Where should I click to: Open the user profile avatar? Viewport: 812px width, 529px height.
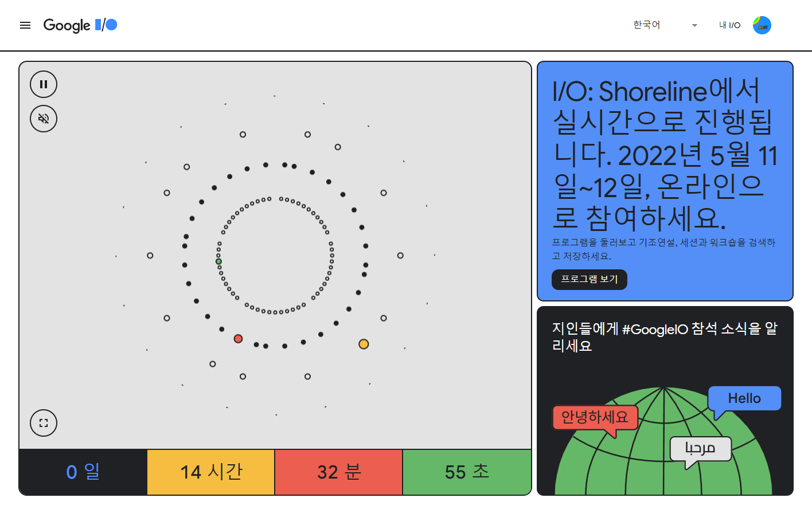tap(762, 25)
